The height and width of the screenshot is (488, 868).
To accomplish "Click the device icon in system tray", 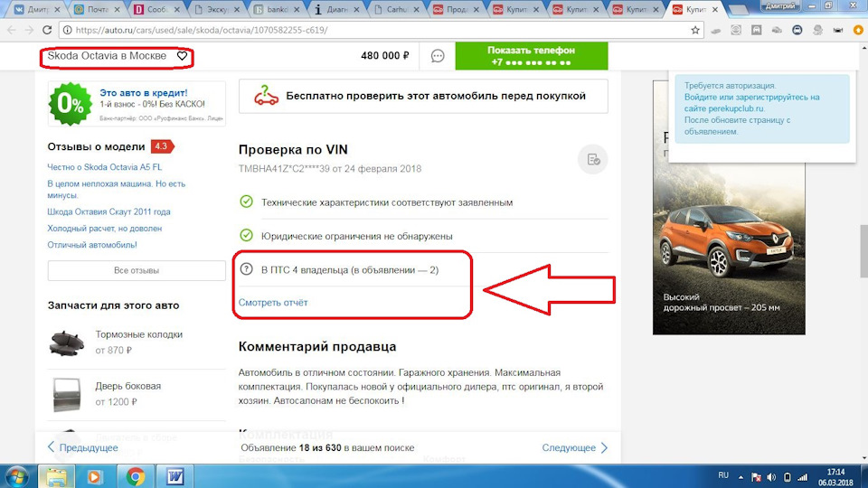I will point(788,477).
